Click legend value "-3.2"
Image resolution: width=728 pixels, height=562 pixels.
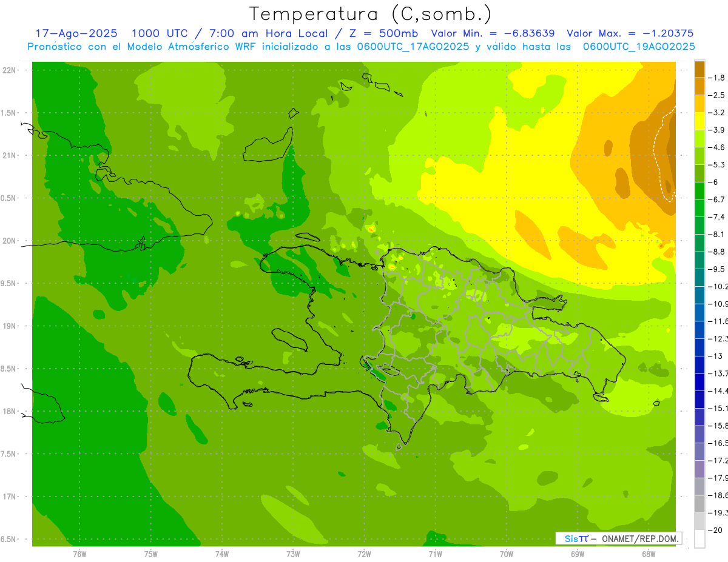click(717, 113)
